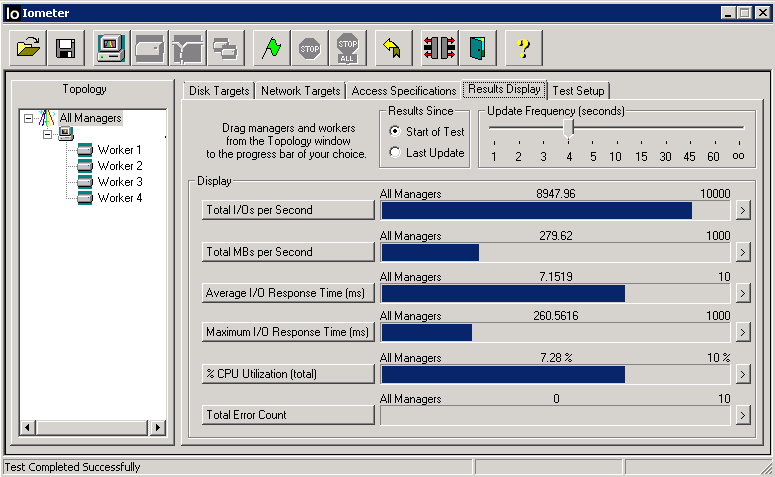Reset workers with yellow back arrow icon
Viewport: 775px width, 477px height.
click(393, 48)
